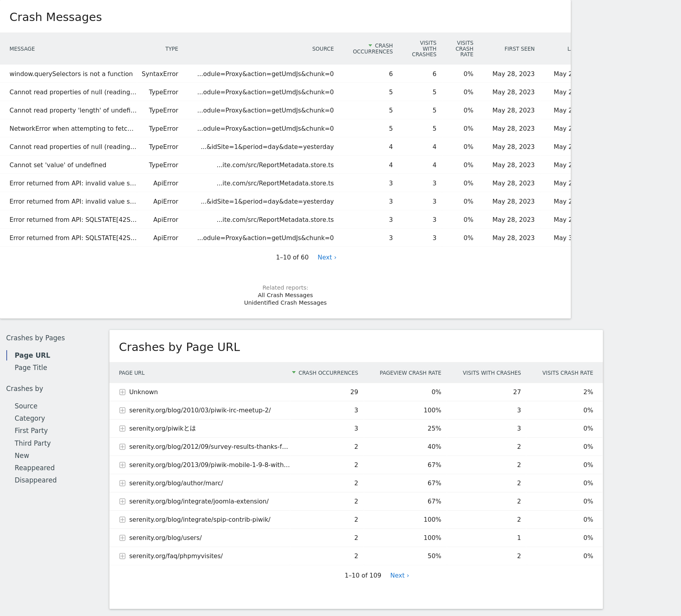Image resolution: width=681 pixels, height=616 pixels.
Task: Open the Reappeared crashes report
Action: (x=34, y=468)
